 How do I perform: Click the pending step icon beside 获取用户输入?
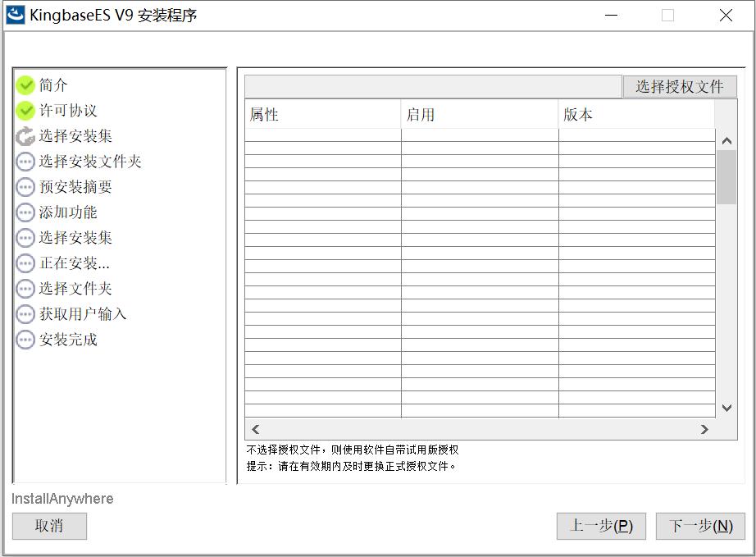pos(25,314)
